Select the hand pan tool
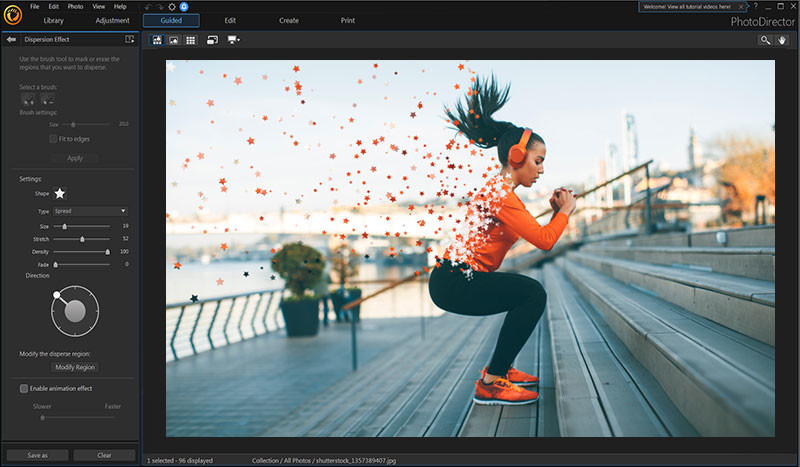 click(x=783, y=40)
